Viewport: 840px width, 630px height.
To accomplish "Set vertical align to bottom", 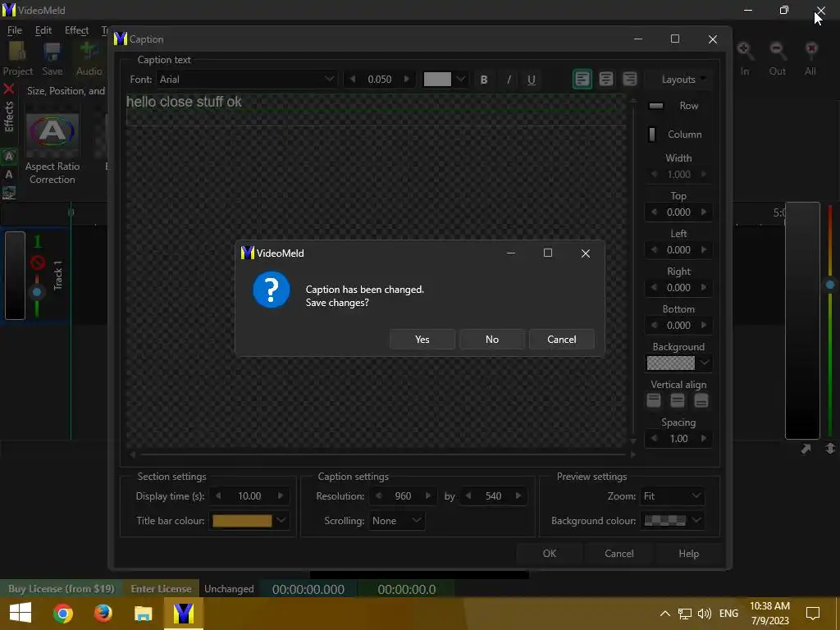I will pos(701,400).
